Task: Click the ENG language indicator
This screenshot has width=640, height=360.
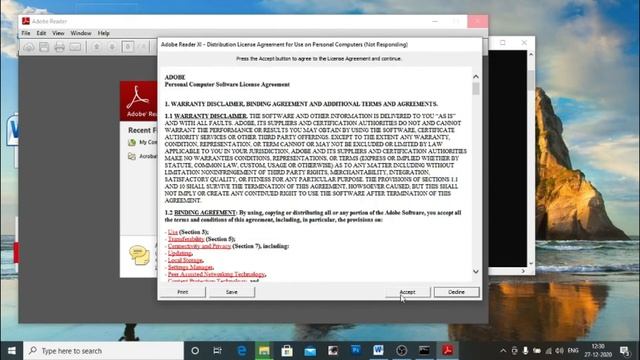Action: tap(573, 351)
